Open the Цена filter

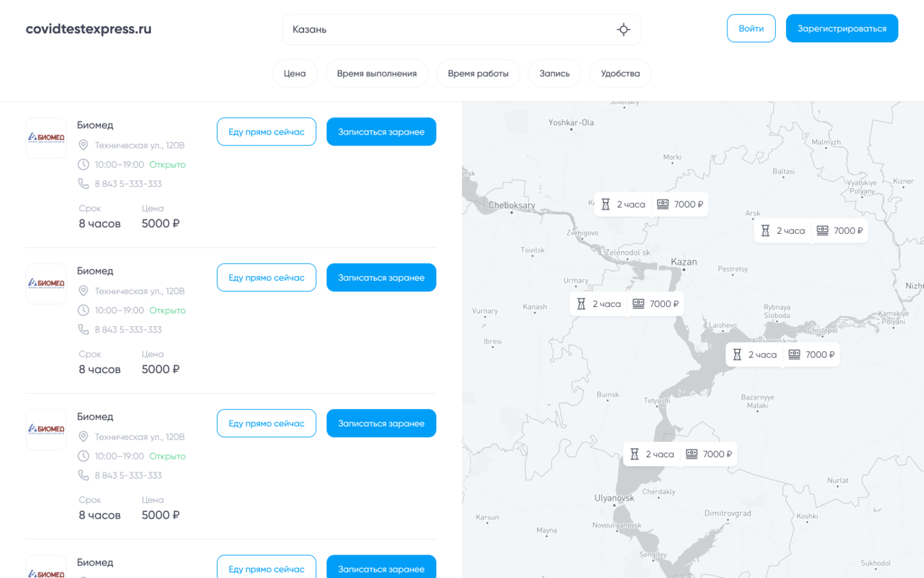pyautogui.click(x=294, y=73)
